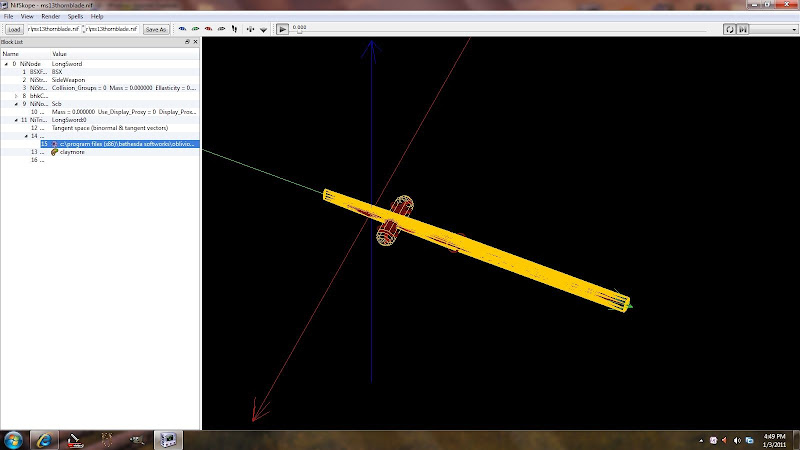Click the load file path field
The height and width of the screenshot is (450, 800).
point(52,30)
